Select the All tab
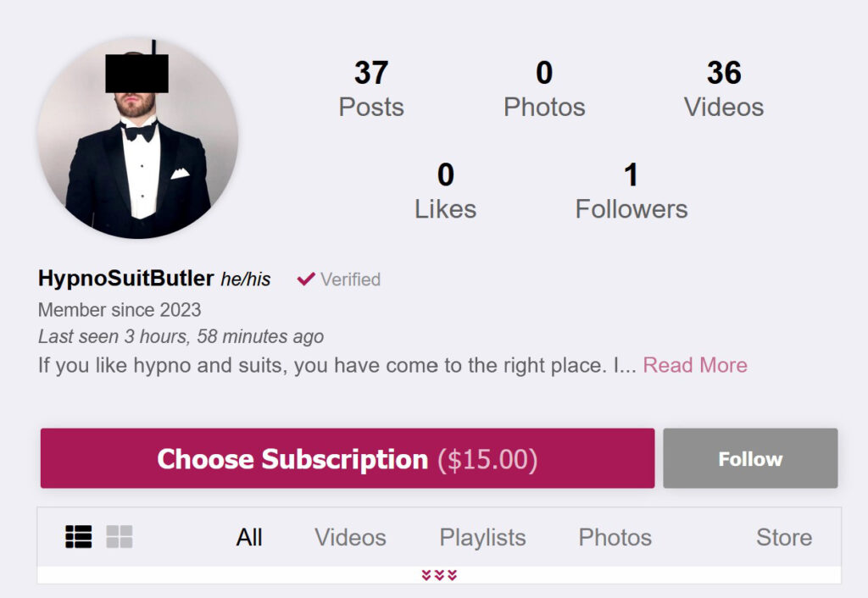868x598 pixels. tap(249, 537)
